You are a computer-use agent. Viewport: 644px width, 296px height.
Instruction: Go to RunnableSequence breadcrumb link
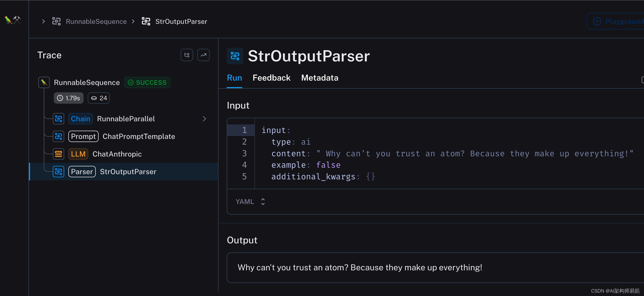pyautogui.click(x=96, y=22)
